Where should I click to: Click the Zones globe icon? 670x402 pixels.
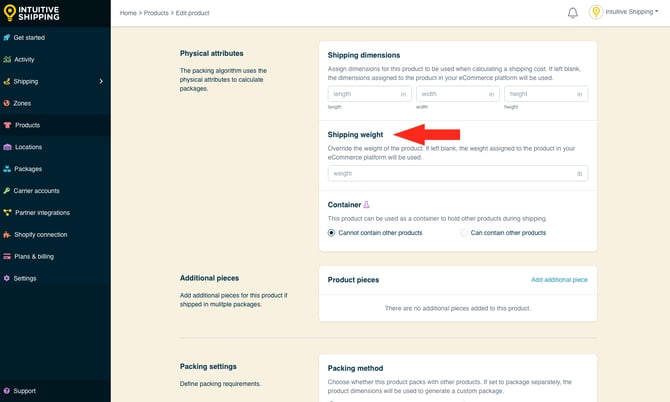[7, 103]
